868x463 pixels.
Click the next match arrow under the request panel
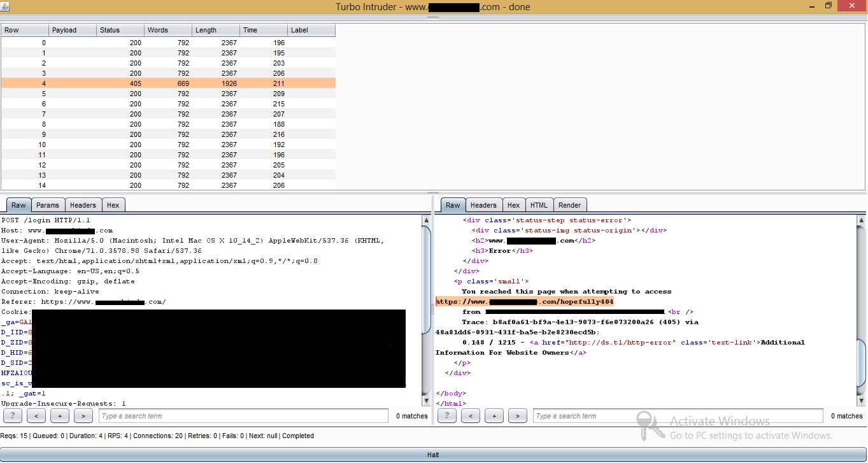[83, 415]
